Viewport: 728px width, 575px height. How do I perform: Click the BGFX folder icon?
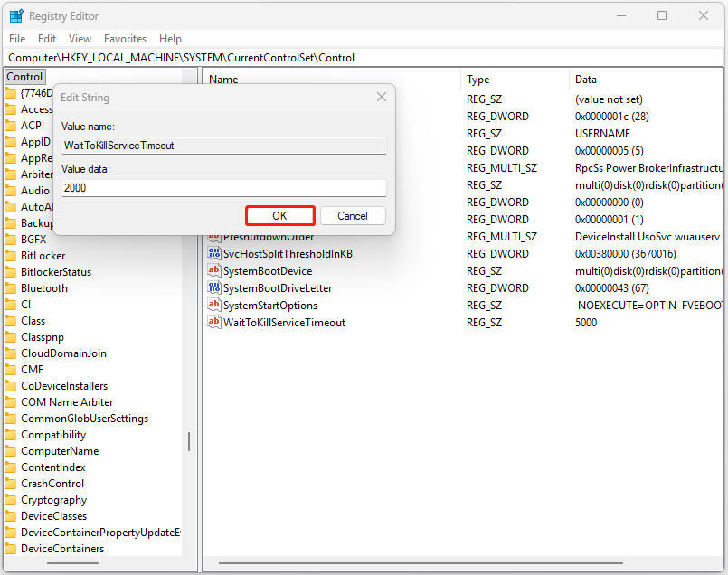10,240
